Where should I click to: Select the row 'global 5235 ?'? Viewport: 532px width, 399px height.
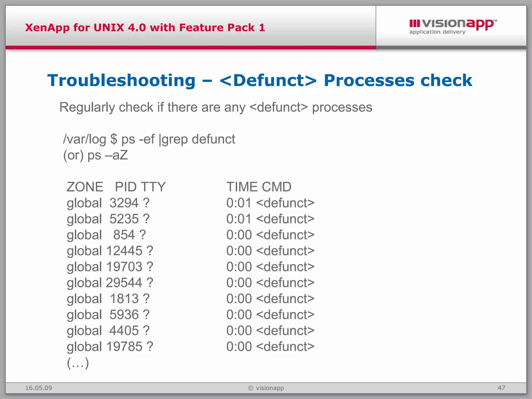[x=108, y=219]
